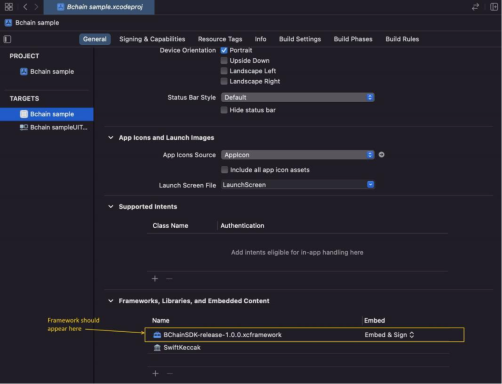
Task: Click arrow icon beside App Icons Source
Action: point(382,155)
